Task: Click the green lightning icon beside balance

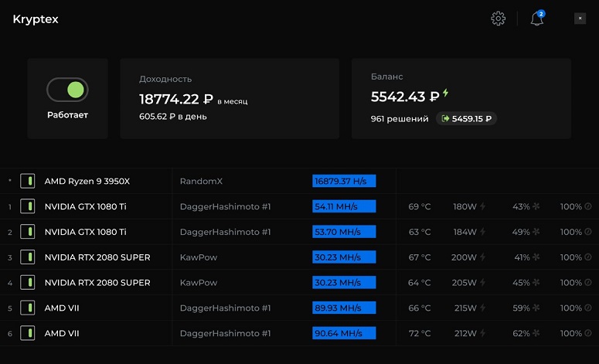Action: pos(446,94)
